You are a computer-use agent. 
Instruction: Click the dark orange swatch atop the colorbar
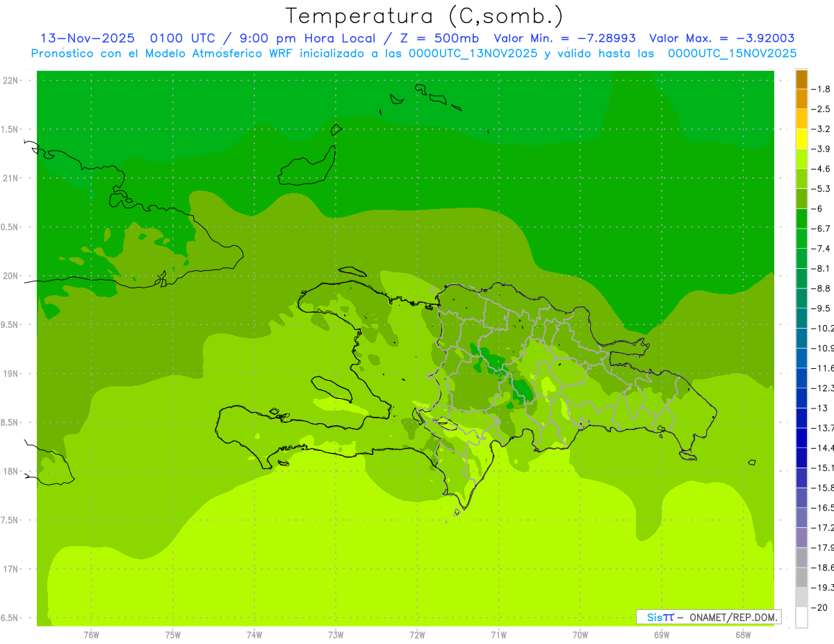[x=801, y=80]
